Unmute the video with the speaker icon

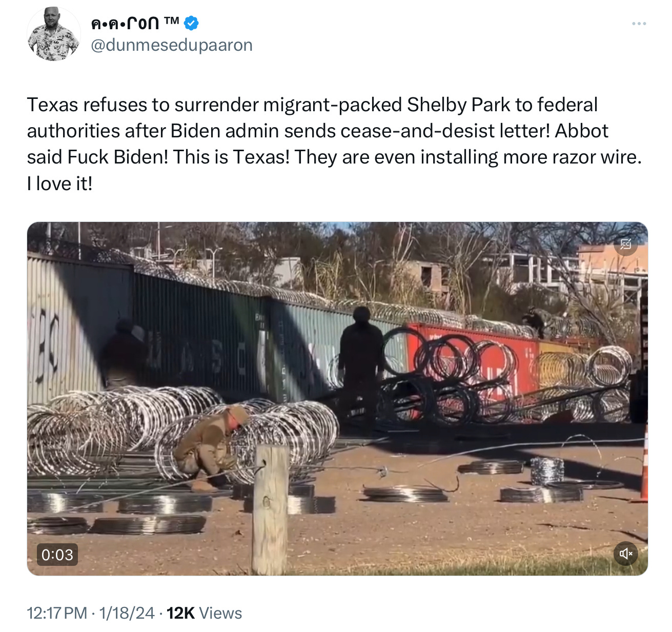tap(626, 554)
